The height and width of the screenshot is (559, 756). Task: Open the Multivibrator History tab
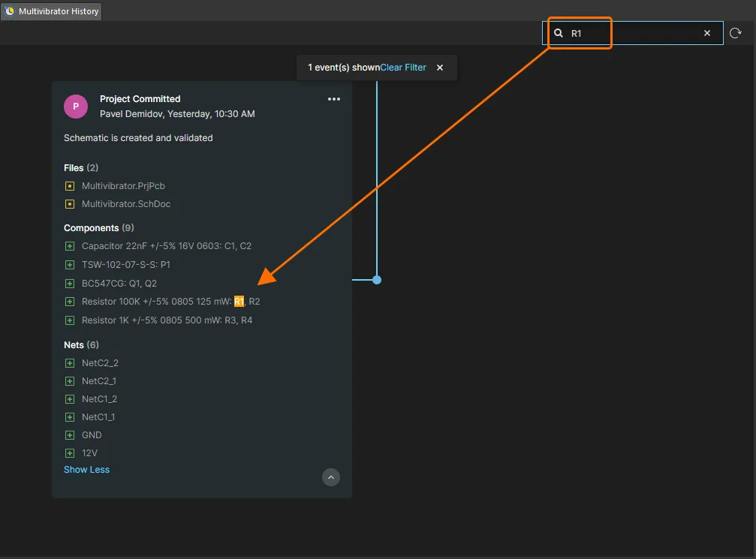(x=52, y=11)
